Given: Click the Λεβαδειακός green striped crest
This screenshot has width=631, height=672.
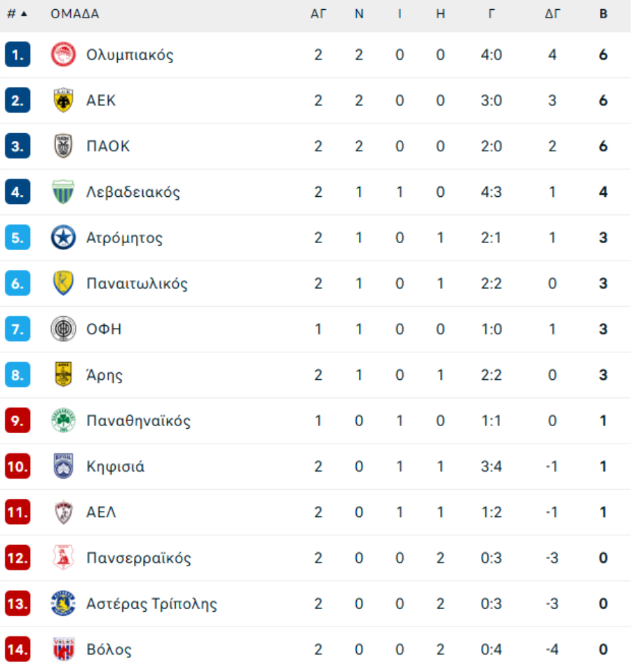Looking at the screenshot, I should 63,192.
